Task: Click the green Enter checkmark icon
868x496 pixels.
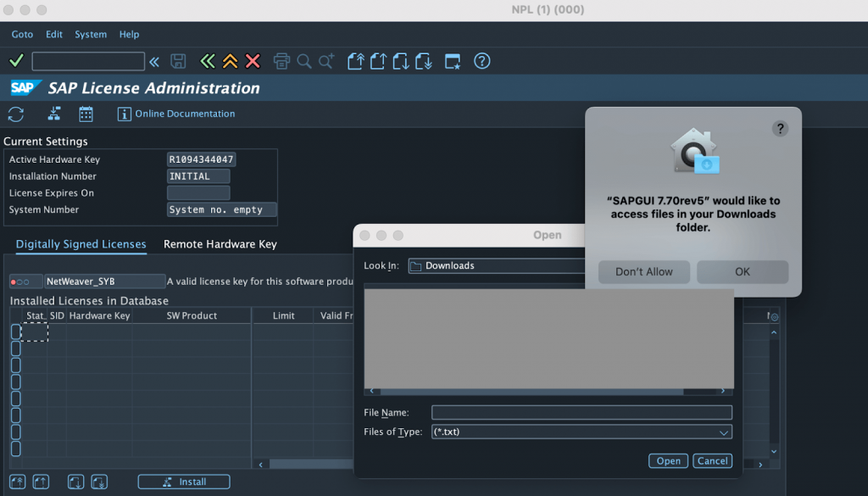Action: [x=17, y=60]
